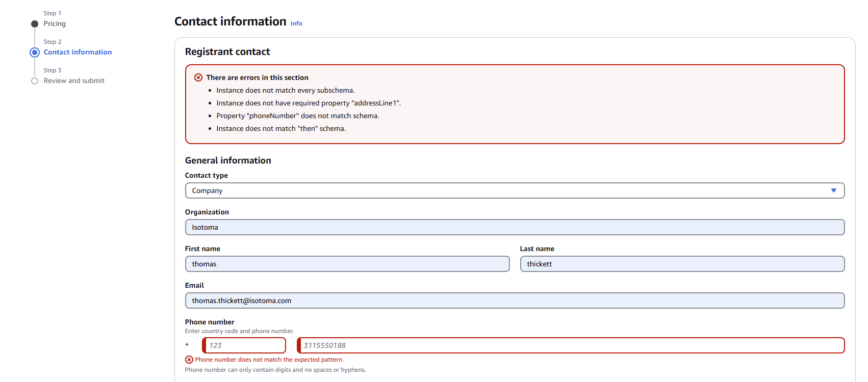Focus the Organization field containing Isotoma
Image resolution: width=868 pixels, height=382 pixels.
pos(514,227)
